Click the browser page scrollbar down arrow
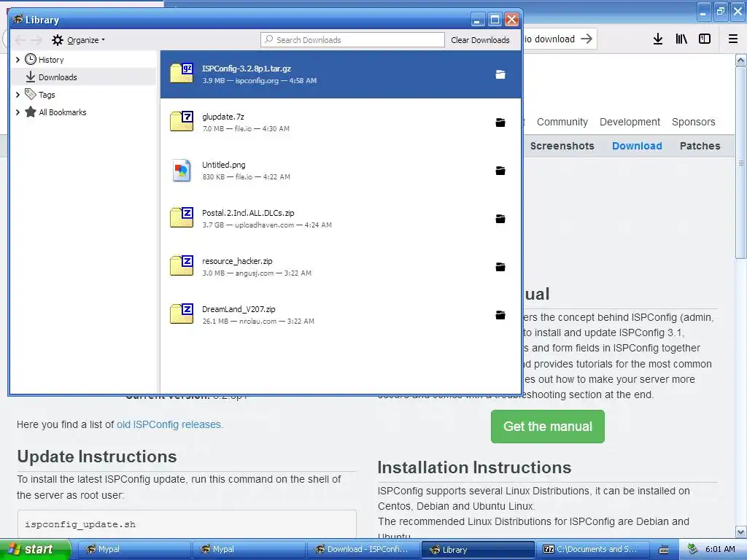This screenshot has height=560, width=747. click(741, 532)
